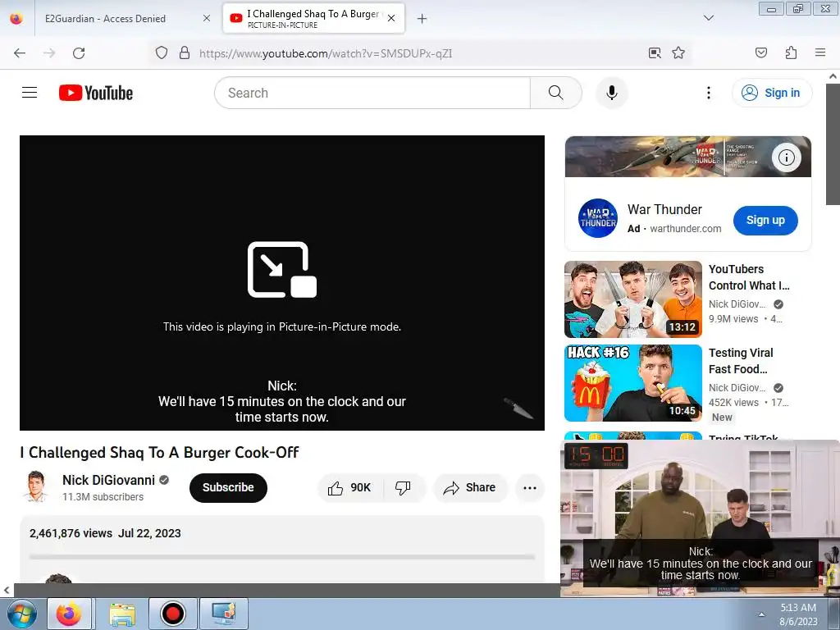Open warthunder.com ad link
The width and height of the screenshot is (840, 630).
[x=685, y=229]
